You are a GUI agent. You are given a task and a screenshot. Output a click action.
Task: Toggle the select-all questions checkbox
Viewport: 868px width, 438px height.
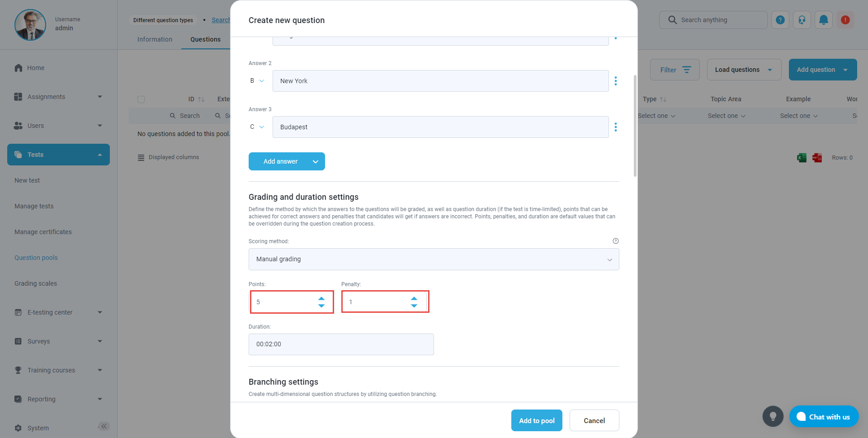pyautogui.click(x=141, y=99)
